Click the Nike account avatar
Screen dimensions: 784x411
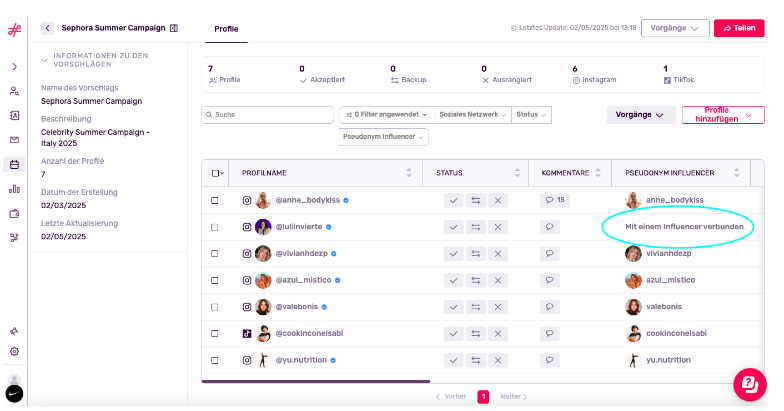click(14, 394)
